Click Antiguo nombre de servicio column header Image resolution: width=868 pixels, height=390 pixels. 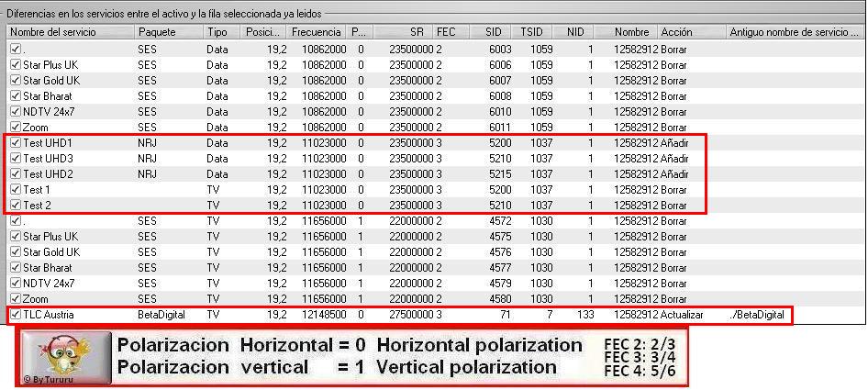tap(794, 32)
